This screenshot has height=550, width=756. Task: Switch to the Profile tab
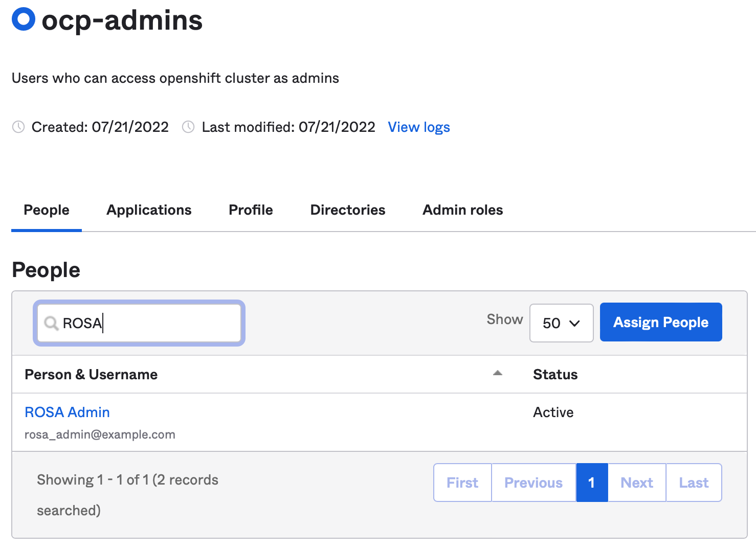pyautogui.click(x=250, y=210)
